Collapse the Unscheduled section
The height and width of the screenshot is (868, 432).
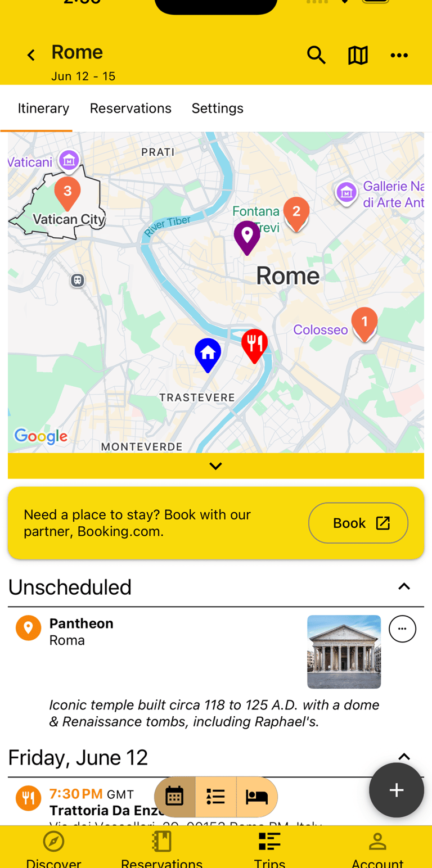(x=404, y=586)
